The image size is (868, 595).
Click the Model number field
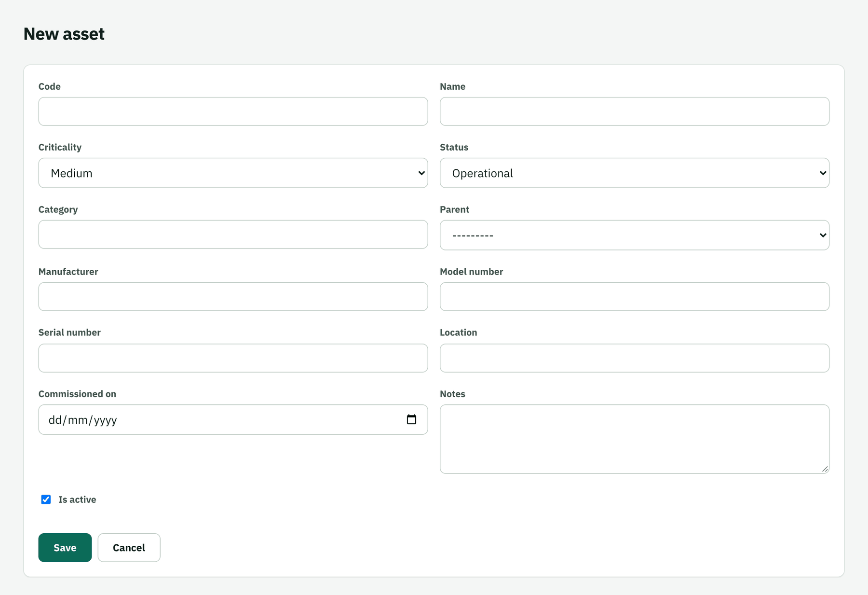tap(635, 297)
